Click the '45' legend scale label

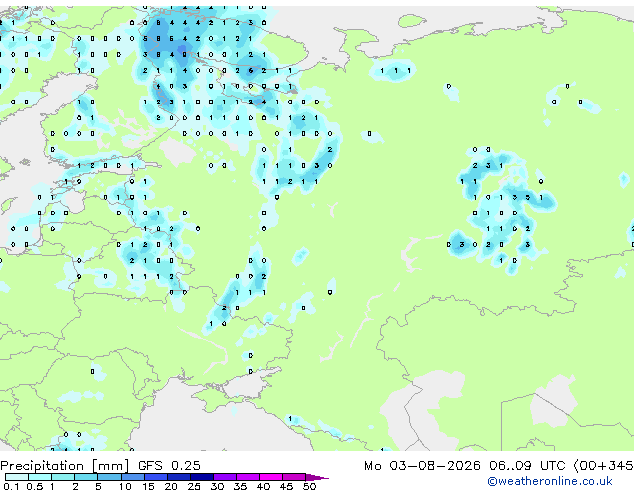point(286,486)
